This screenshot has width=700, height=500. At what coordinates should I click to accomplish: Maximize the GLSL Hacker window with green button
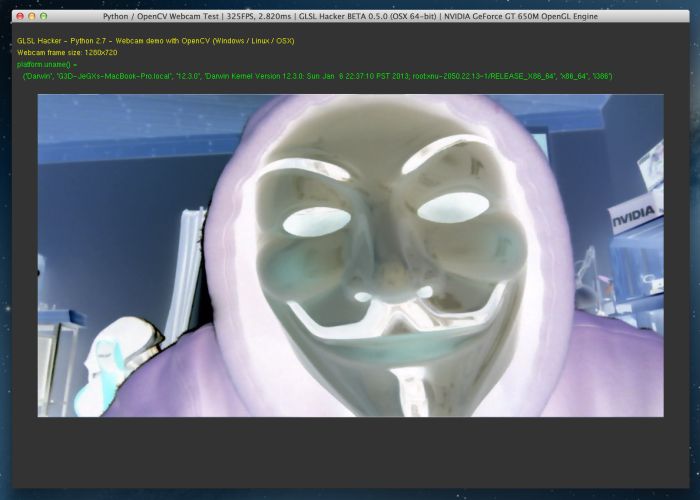click(43, 16)
